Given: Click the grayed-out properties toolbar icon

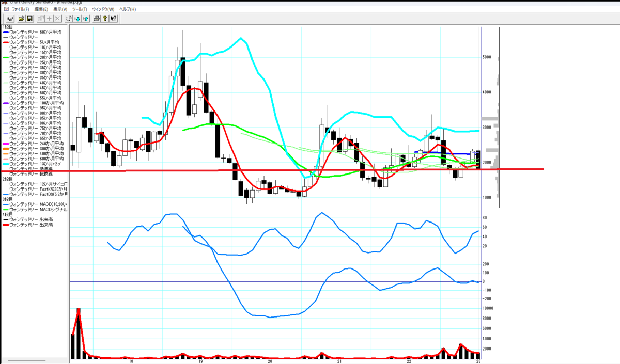Looking at the screenshot, I should 40,19.
